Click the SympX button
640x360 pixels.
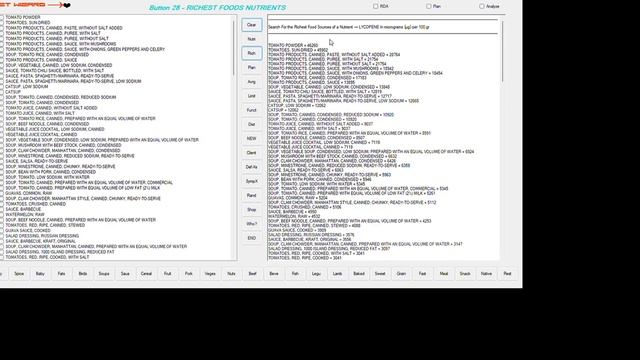(251, 181)
